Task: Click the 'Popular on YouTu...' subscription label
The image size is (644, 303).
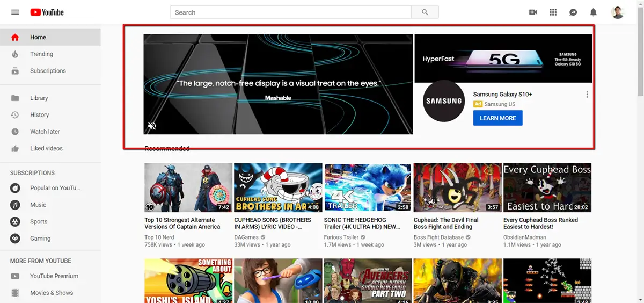Action: point(55,188)
